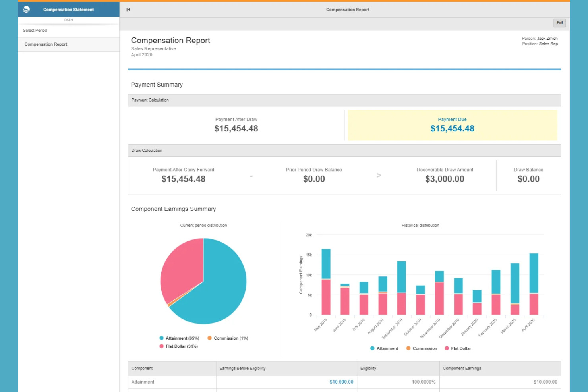
Task: Click the Commission legend dot below pie chart
Action: pos(210,338)
